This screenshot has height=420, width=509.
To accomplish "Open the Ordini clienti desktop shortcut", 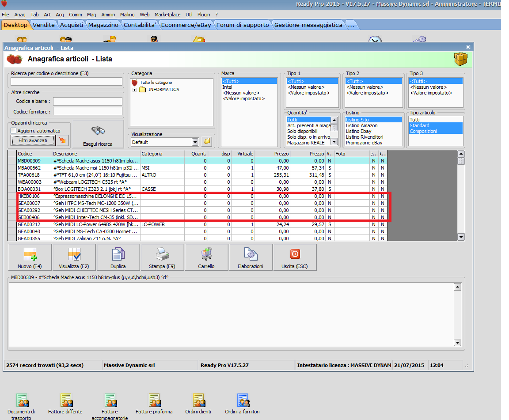I will 198,404.
